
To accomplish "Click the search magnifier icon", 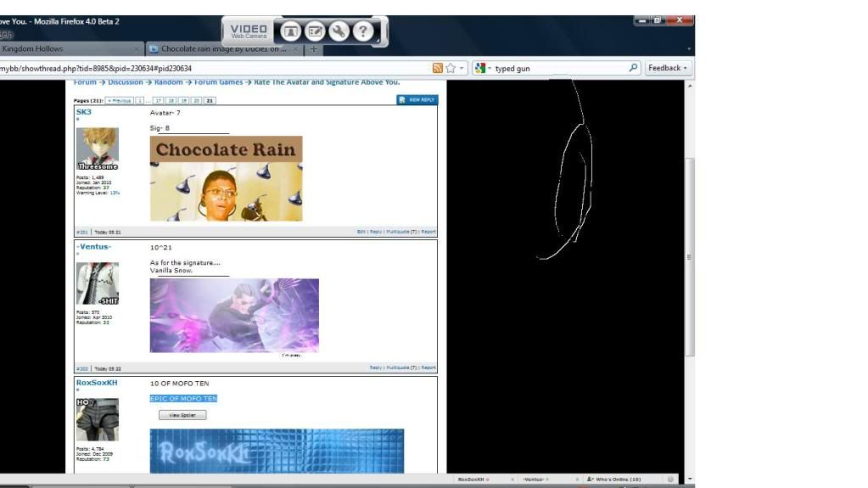I will 633,68.
